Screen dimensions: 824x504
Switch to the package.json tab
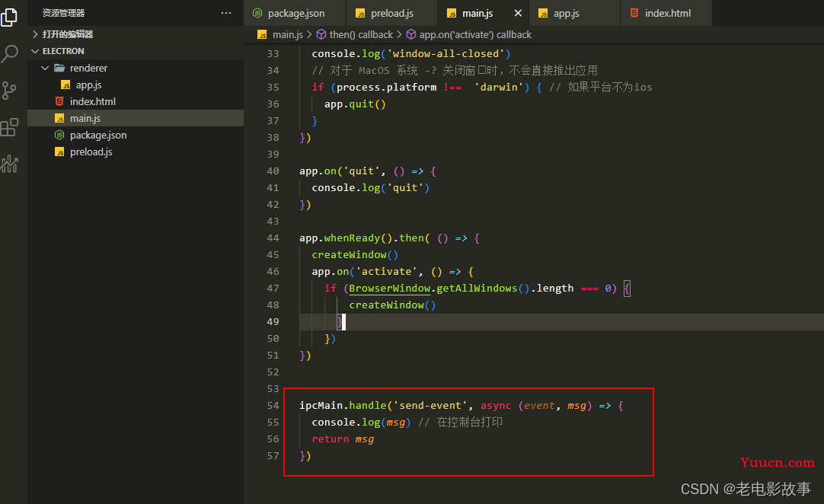pos(295,13)
